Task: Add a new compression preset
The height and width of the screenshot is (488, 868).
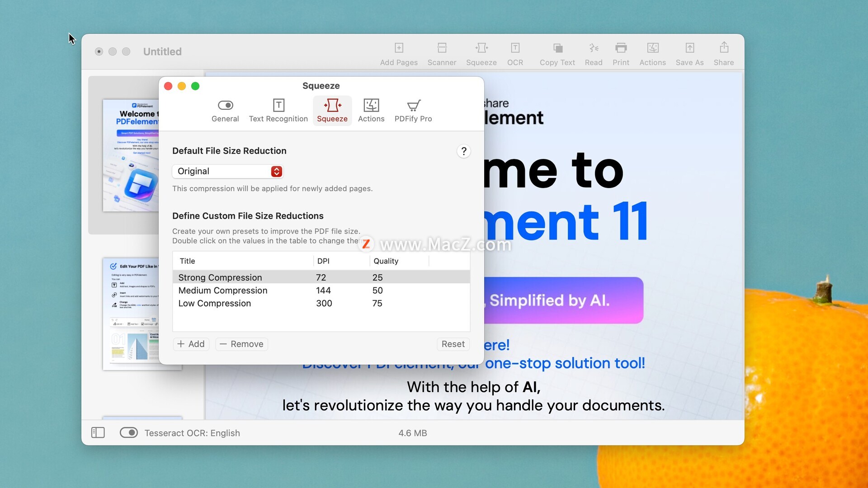Action: click(191, 344)
